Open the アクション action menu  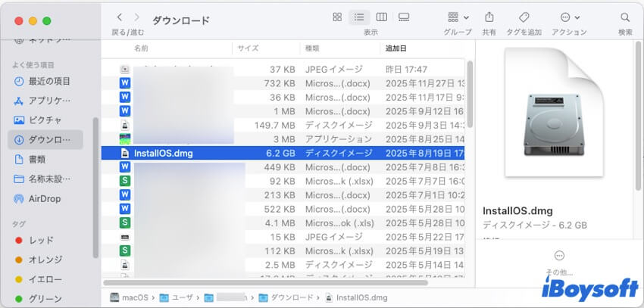point(570,17)
